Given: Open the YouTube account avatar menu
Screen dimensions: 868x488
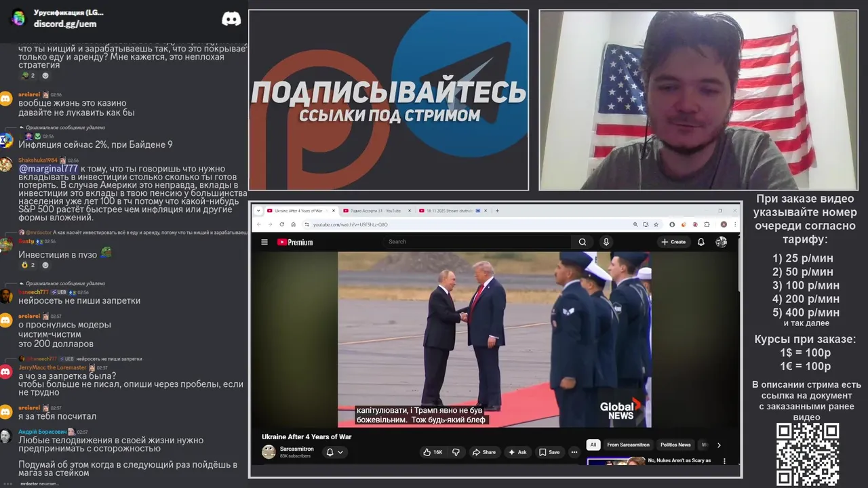Looking at the screenshot, I should tap(722, 242).
